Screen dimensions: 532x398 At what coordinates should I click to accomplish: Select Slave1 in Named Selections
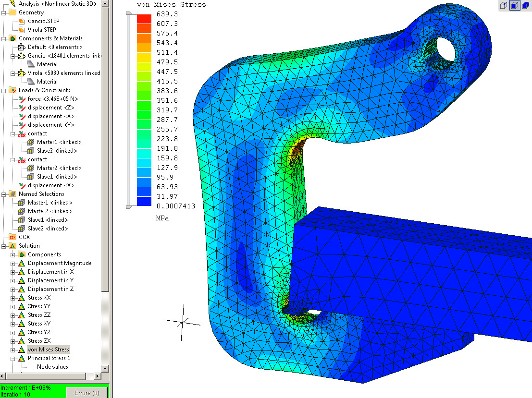48,220
